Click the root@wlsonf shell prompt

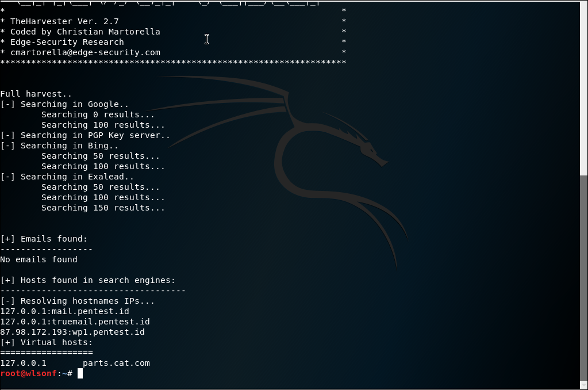(x=36, y=373)
